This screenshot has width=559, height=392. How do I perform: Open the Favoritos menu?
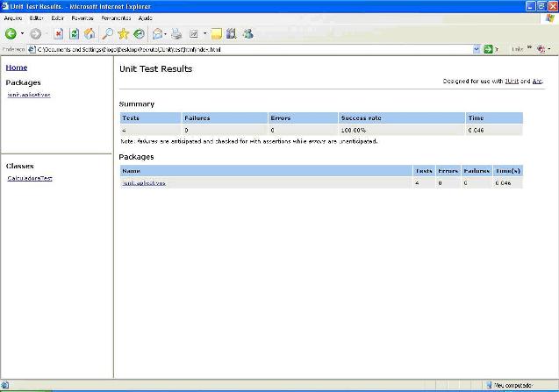coord(83,18)
